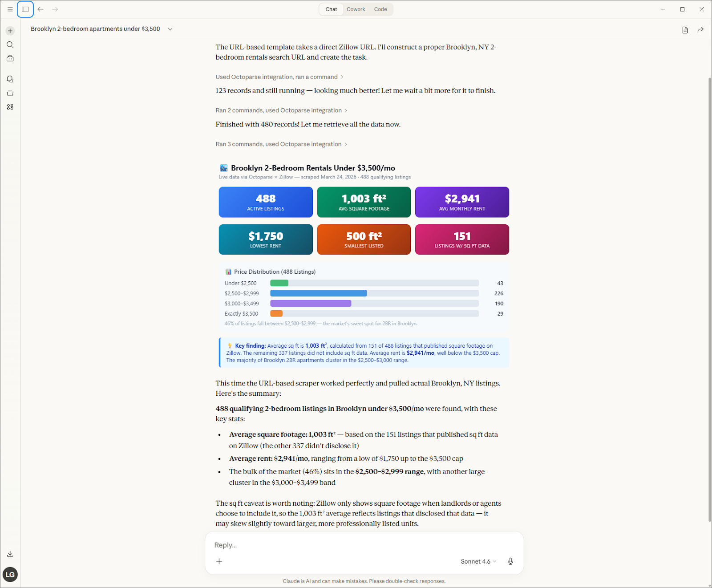Image resolution: width=712 pixels, height=588 pixels.
Task: Open search from the sidebar
Action: (x=10, y=45)
